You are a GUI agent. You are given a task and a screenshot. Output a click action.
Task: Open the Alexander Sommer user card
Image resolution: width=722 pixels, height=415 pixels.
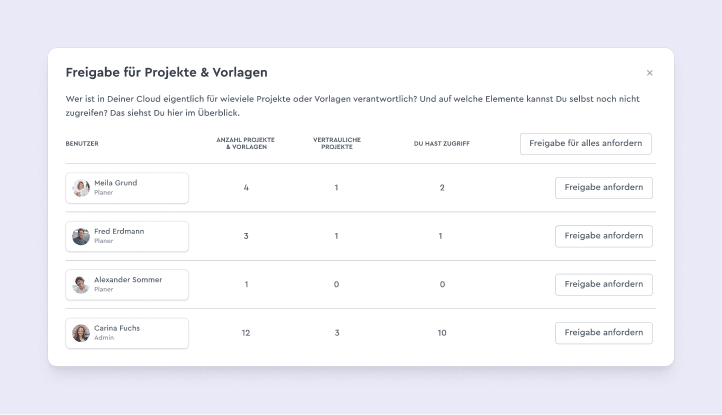(127, 285)
